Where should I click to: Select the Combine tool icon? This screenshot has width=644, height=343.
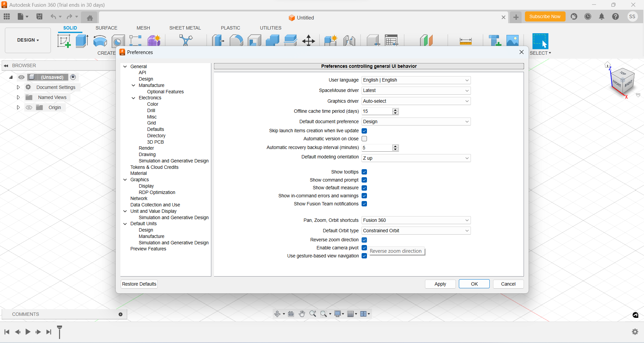click(x=273, y=41)
